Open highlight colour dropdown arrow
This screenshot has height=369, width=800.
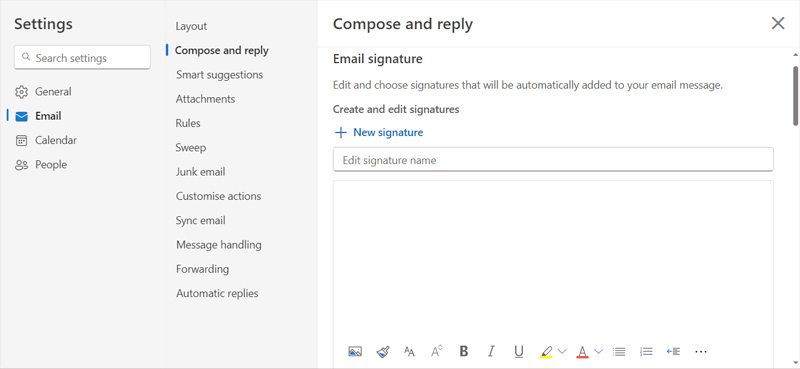coord(562,351)
